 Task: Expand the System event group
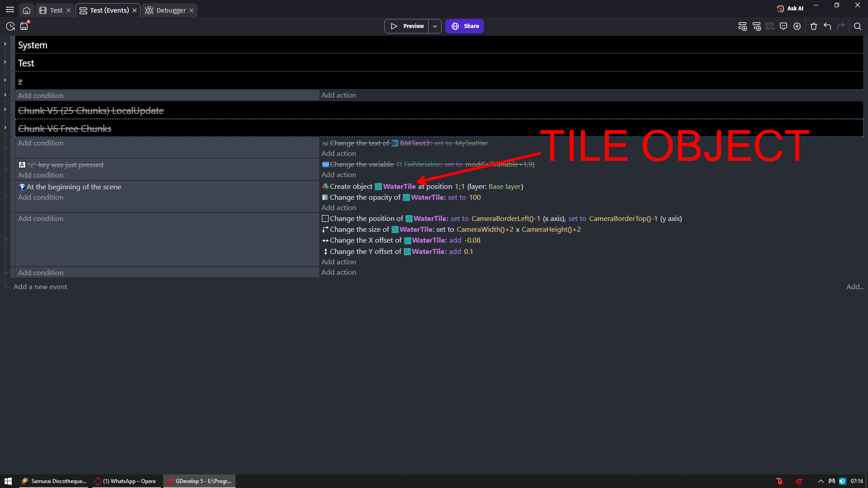pyautogui.click(x=5, y=44)
